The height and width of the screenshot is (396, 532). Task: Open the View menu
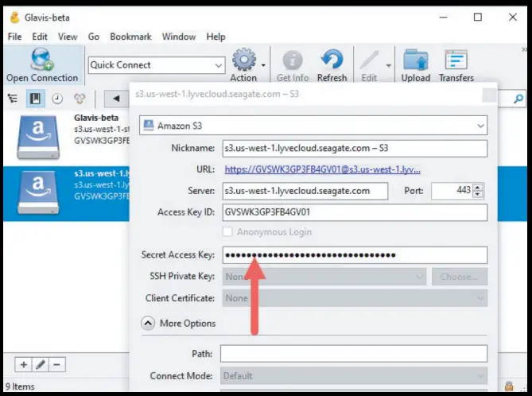[68, 37]
